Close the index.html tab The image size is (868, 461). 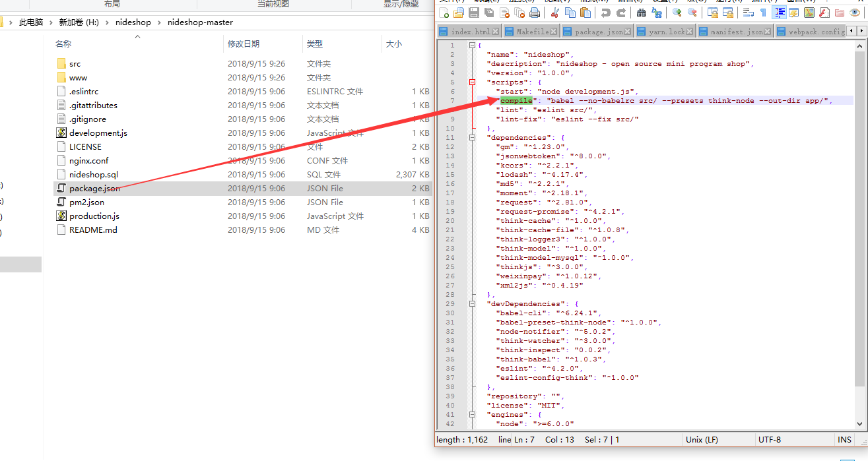tap(495, 31)
